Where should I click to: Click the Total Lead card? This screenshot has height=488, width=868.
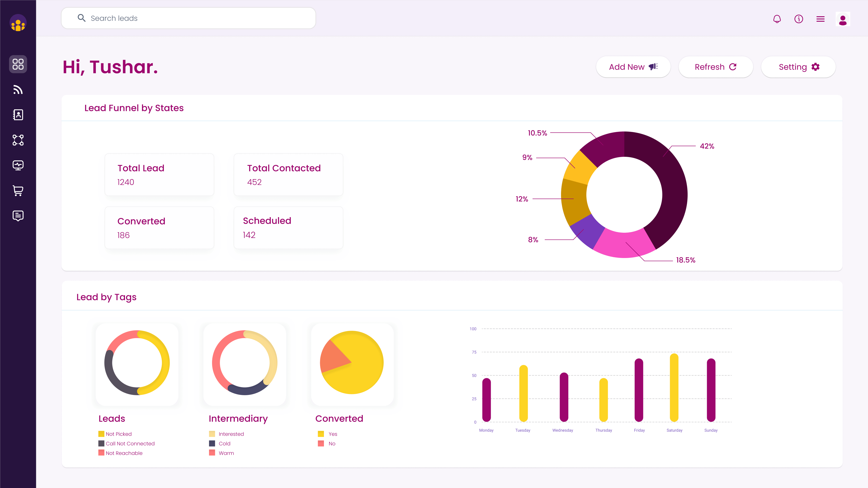(x=159, y=174)
